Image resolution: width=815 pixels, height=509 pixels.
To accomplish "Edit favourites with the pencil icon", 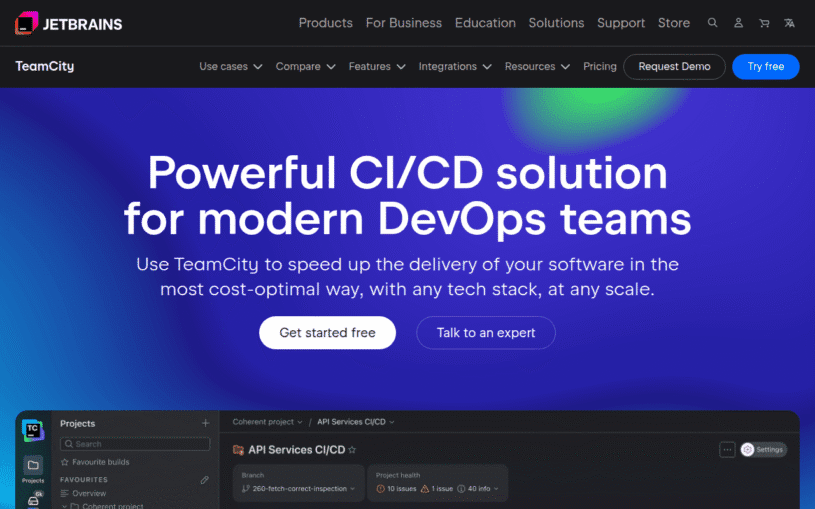I will tap(205, 480).
